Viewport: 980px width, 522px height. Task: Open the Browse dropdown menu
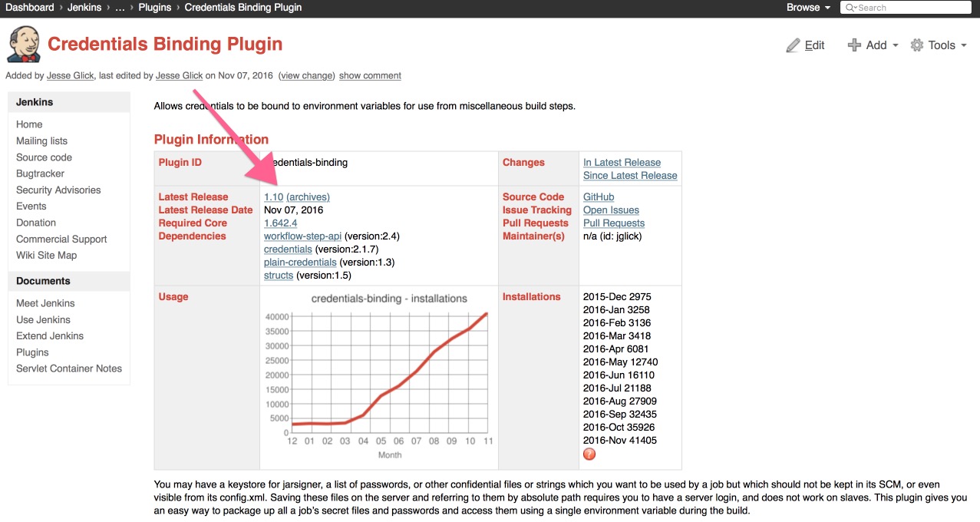[x=808, y=8]
